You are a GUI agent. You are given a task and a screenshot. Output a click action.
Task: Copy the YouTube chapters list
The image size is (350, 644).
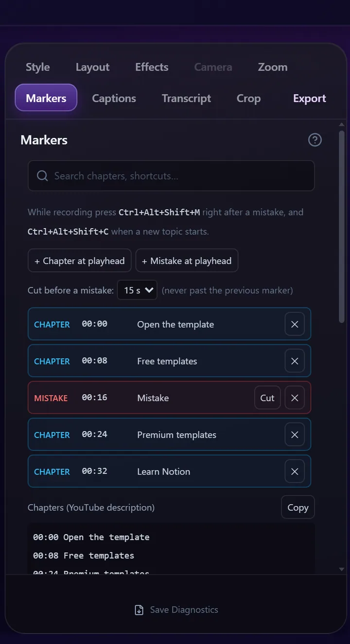point(298,508)
